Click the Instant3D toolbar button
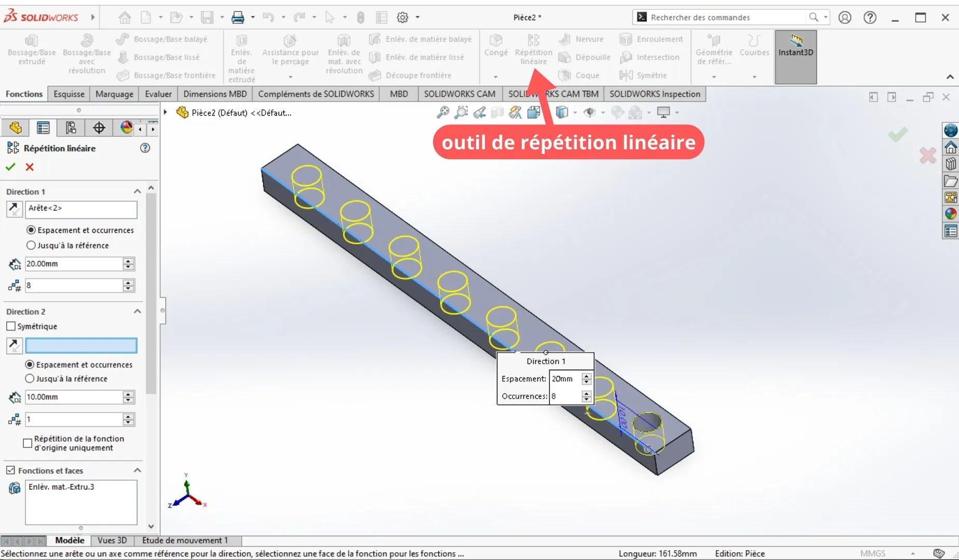The height and width of the screenshot is (560, 959). pyautogui.click(x=796, y=57)
